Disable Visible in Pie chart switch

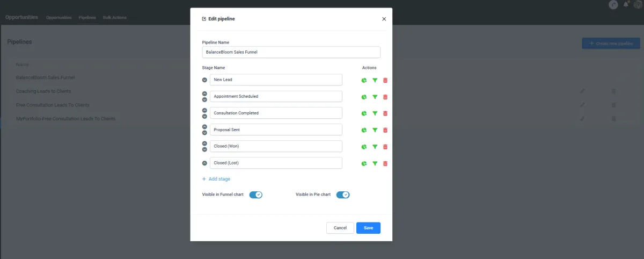(343, 195)
